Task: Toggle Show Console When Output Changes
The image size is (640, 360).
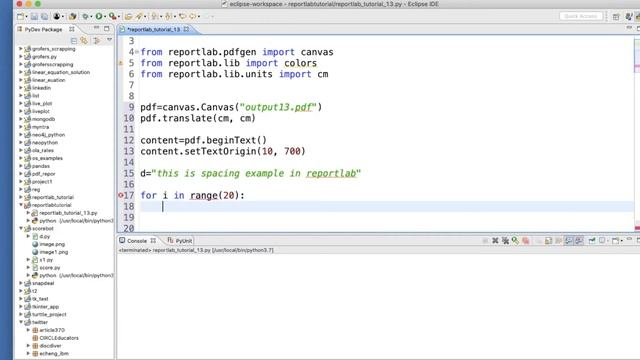Action: click(569, 241)
